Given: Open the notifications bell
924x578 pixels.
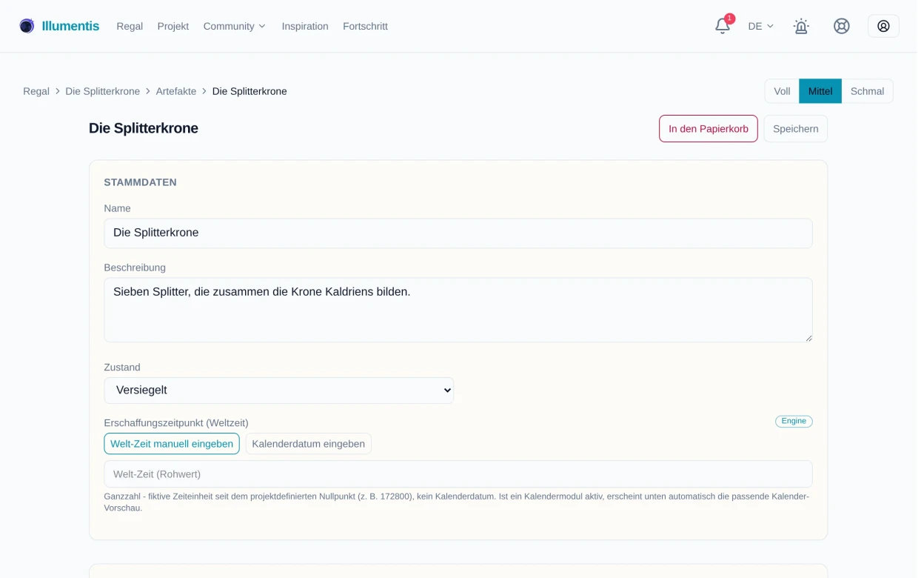Looking at the screenshot, I should tap(723, 26).
